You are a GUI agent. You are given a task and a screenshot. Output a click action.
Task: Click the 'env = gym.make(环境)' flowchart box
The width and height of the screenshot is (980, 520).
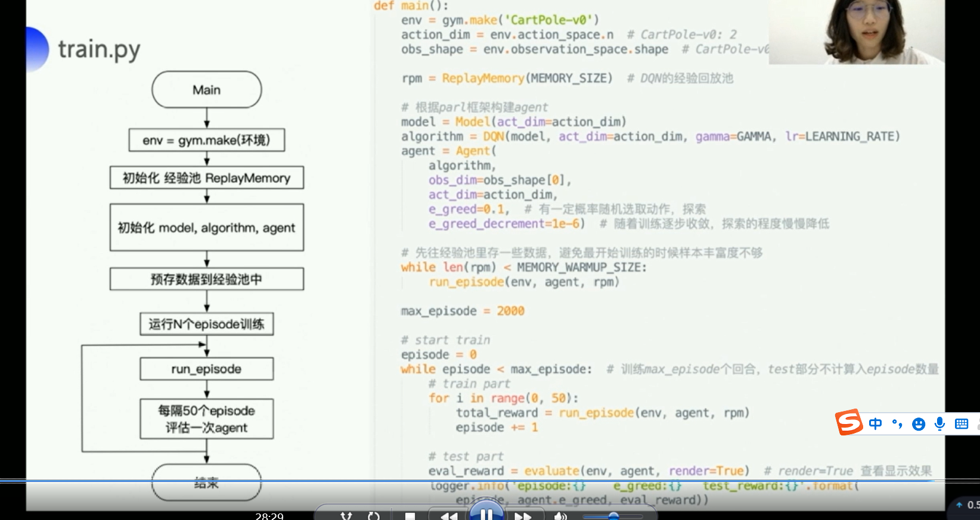click(x=206, y=140)
